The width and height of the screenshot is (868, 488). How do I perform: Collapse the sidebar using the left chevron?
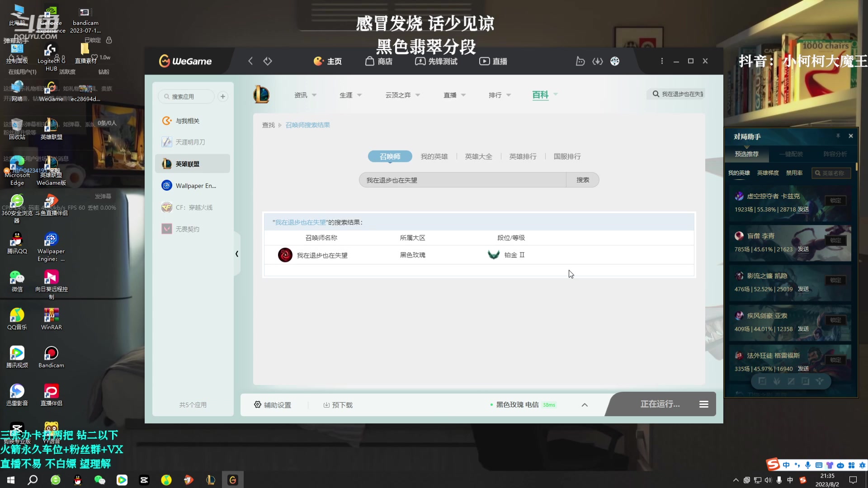click(x=237, y=254)
